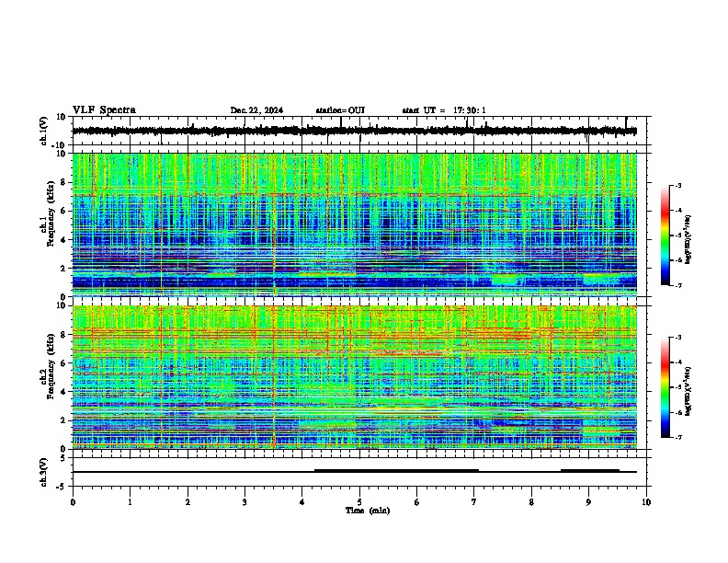Click inside the ch.1 spectrogram panel
Viewport: 728px width, 563px height.
pos(354,224)
